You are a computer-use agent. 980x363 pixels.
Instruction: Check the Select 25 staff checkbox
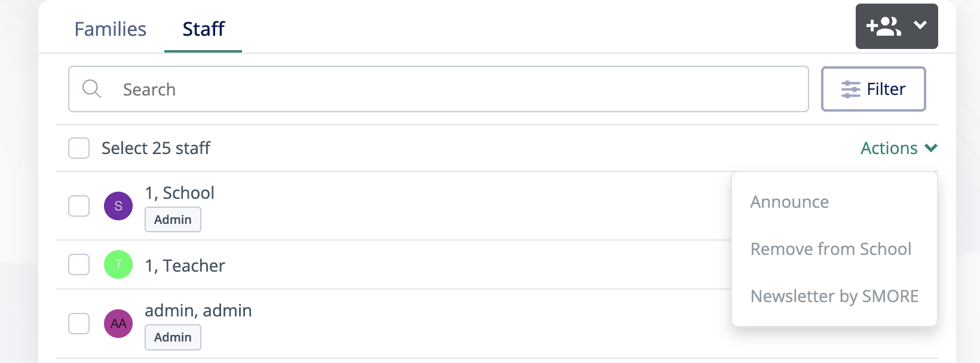click(78, 147)
